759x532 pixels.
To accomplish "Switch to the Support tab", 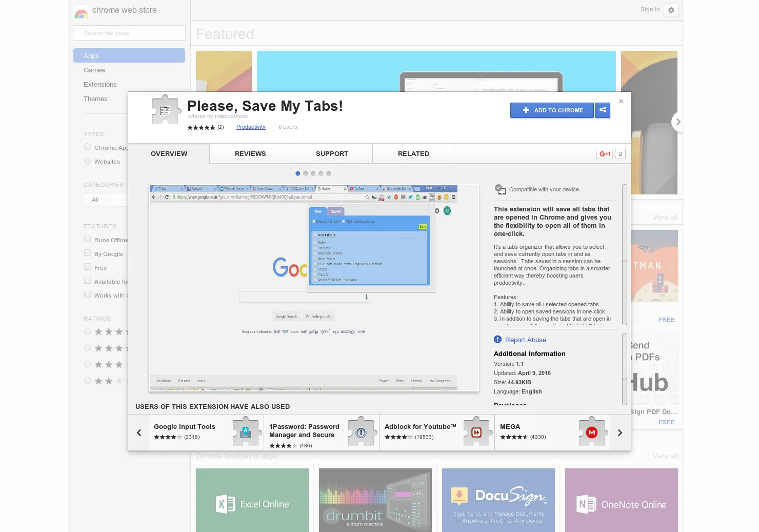I will click(332, 153).
